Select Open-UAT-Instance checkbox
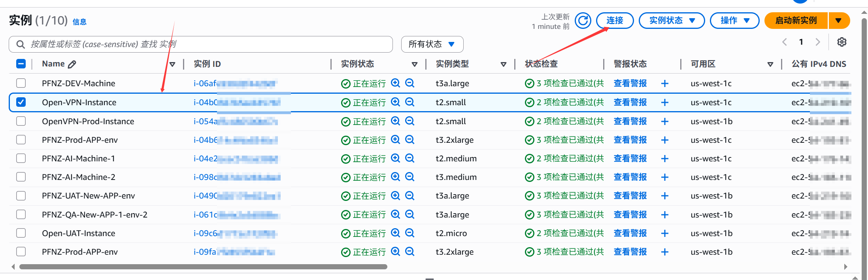The width and height of the screenshot is (868, 280). [x=21, y=233]
